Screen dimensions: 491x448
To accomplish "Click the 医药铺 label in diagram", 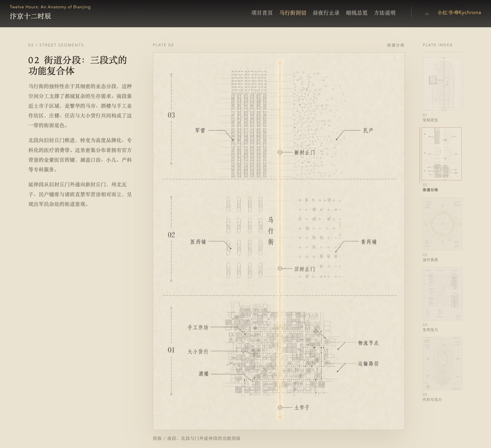I will point(198,242).
